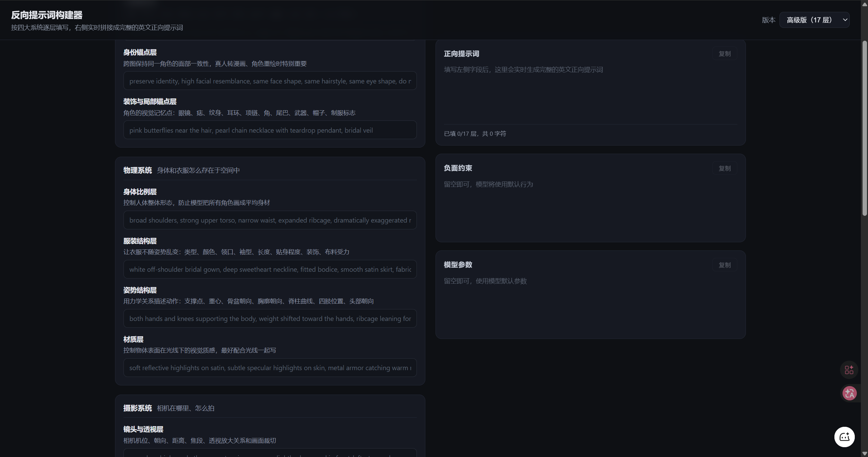This screenshot has height=457, width=868.
Task: Focus the 姿势结构层 input field
Action: 270,318
